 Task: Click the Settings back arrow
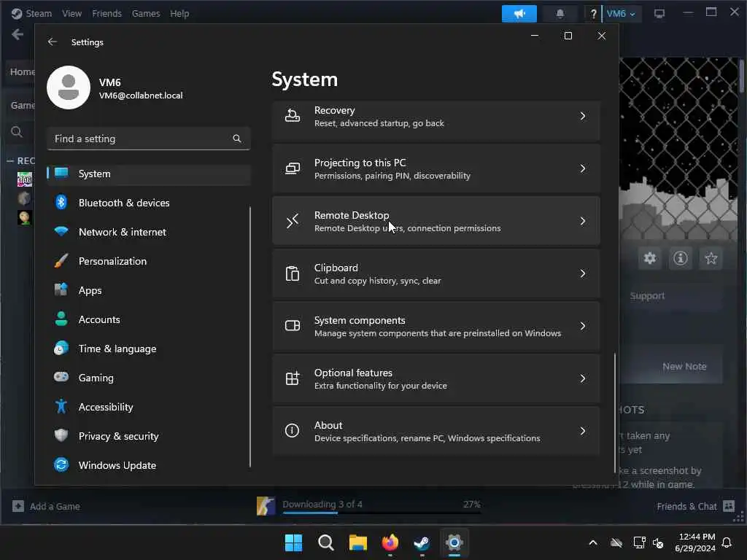(53, 42)
